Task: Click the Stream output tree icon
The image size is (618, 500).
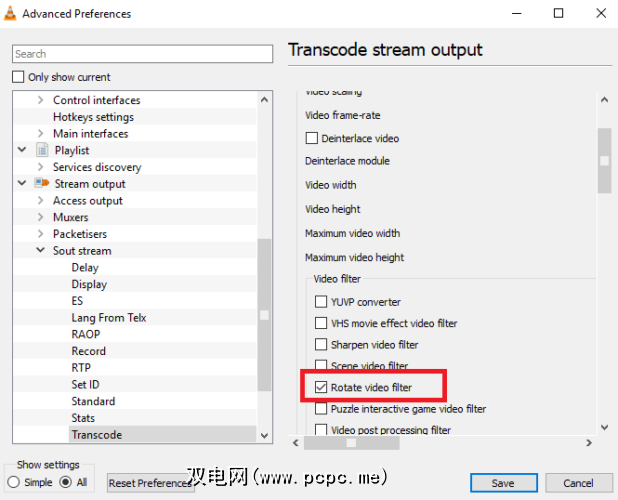Action: (x=42, y=183)
